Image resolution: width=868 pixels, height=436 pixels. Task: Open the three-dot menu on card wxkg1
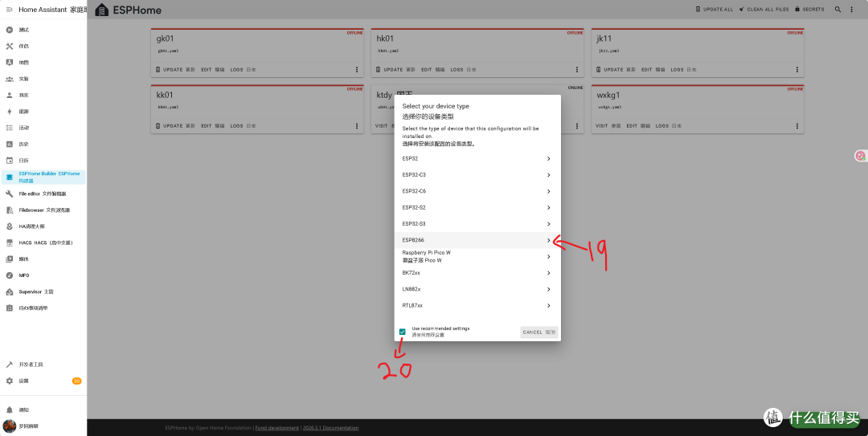[x=797, y=126]
